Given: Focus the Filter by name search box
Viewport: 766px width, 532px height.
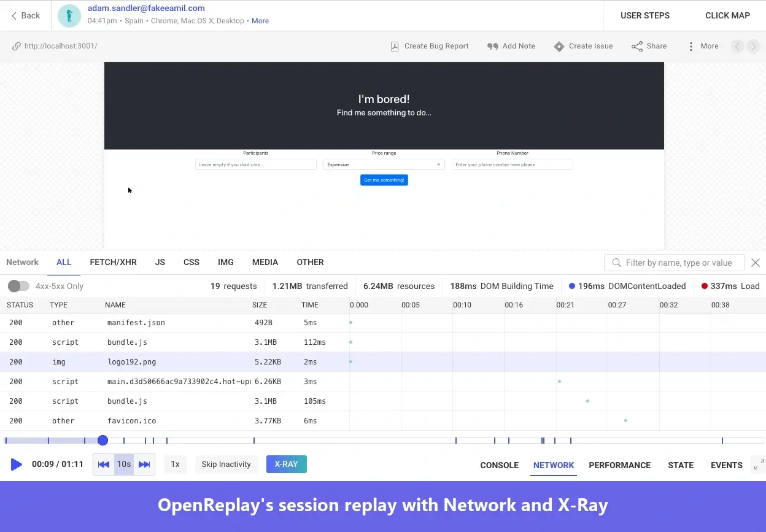Looking at the screenshot, I should pos(675,263).
